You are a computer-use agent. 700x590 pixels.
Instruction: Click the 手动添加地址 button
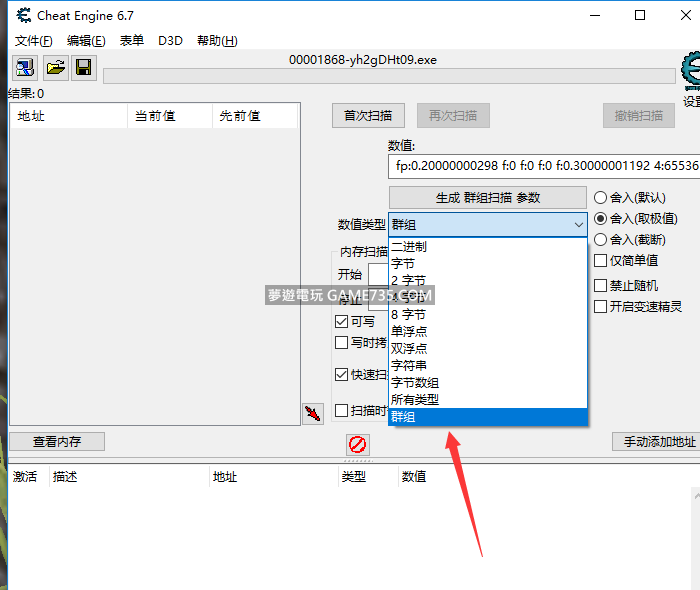pos(656,441)
